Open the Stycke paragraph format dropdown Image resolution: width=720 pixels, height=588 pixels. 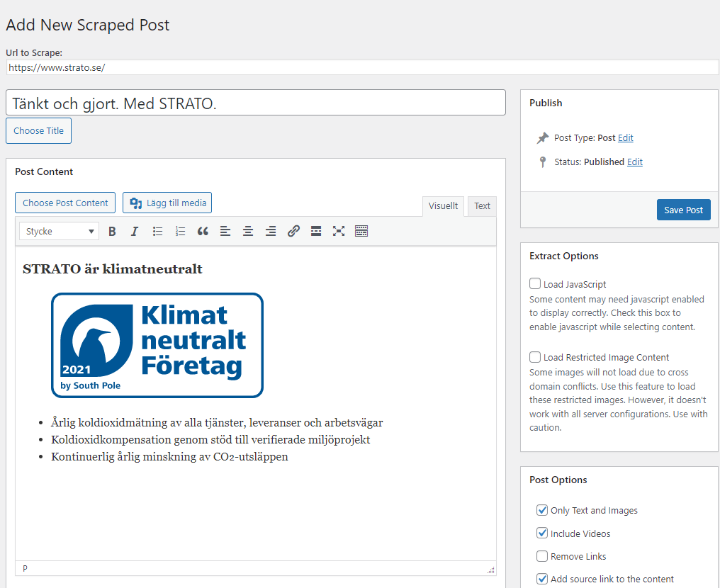[60, 232]
